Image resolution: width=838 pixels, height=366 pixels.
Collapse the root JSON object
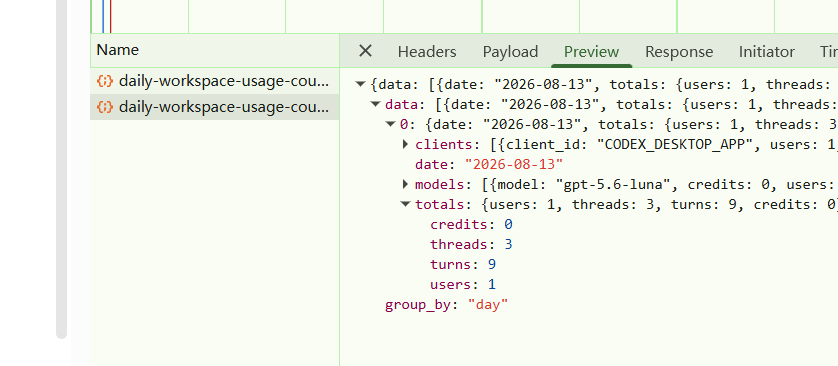pos(360,84)
